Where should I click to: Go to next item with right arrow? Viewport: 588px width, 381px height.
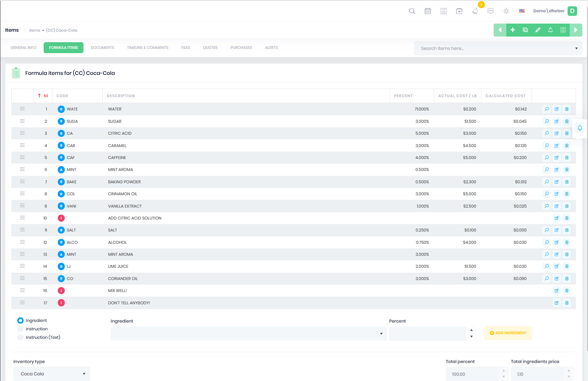coord(576,30)
